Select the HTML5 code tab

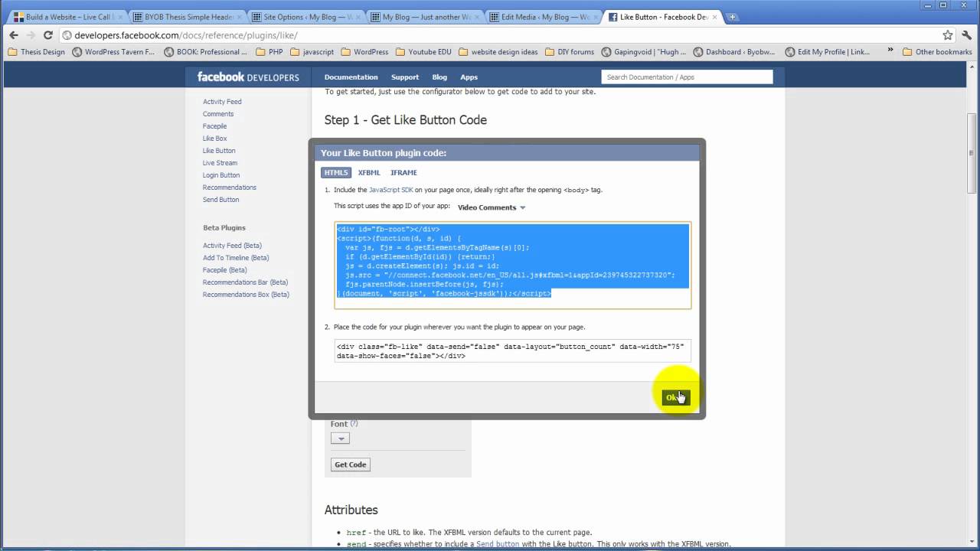tap(335, 173)
